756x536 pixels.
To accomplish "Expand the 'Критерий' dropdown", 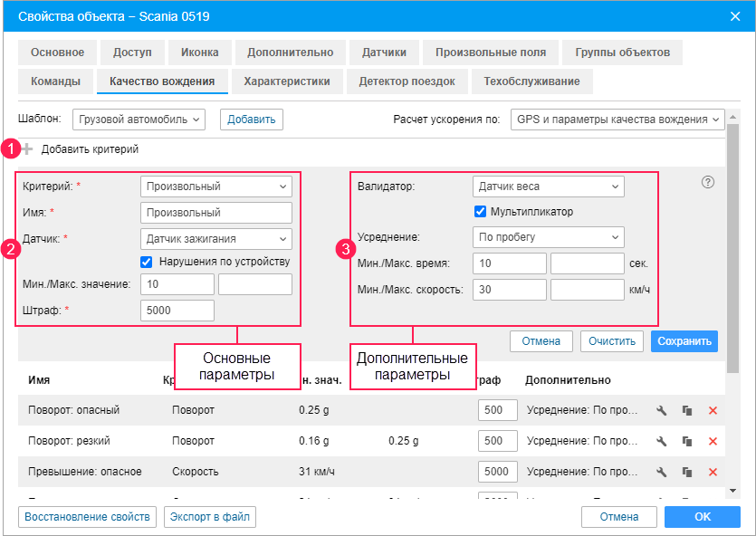I will click(x=216, y=187).
